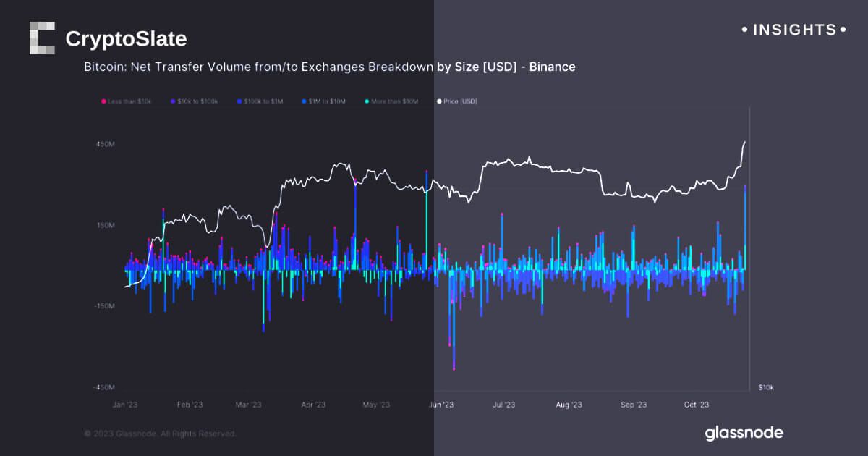Click the Oct '23 x-axis label
Image resolution: width=868 pixels, height=456 pixels.
tap(697, 405)
